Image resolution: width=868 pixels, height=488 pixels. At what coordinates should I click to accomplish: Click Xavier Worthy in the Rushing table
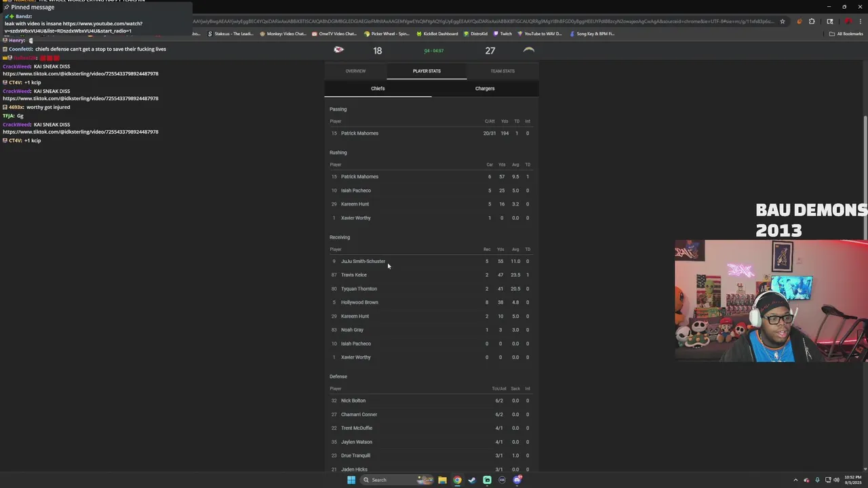356,218
